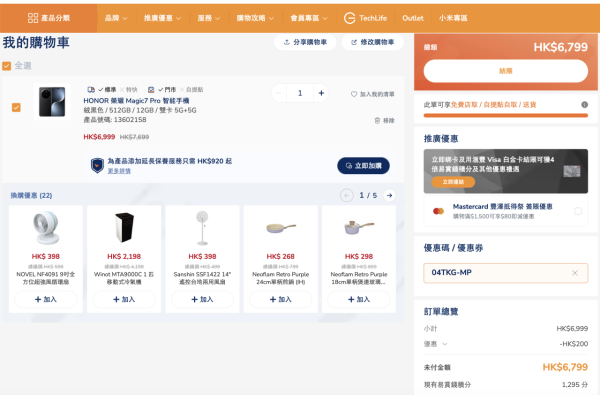Click the edit cart pencil icon
600x395 pixels.
354,42
